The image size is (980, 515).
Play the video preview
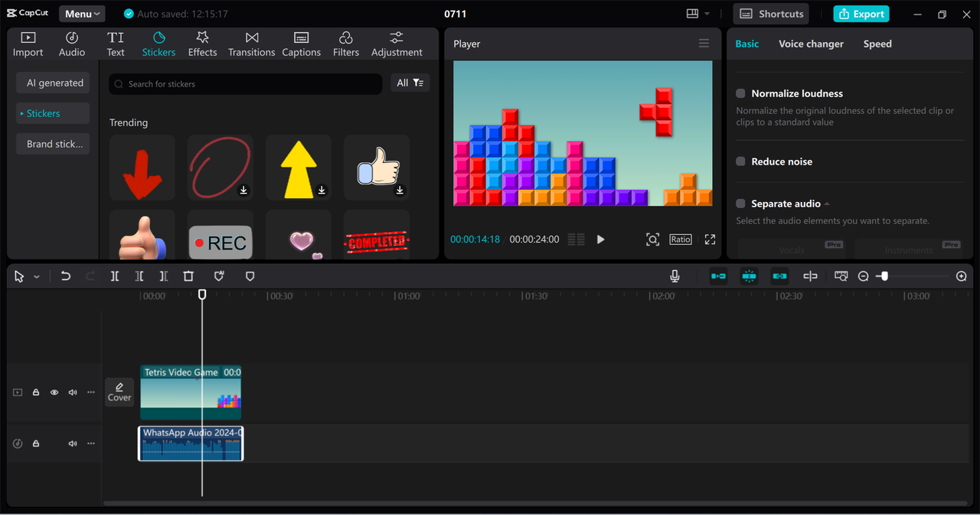coord(600,240)
